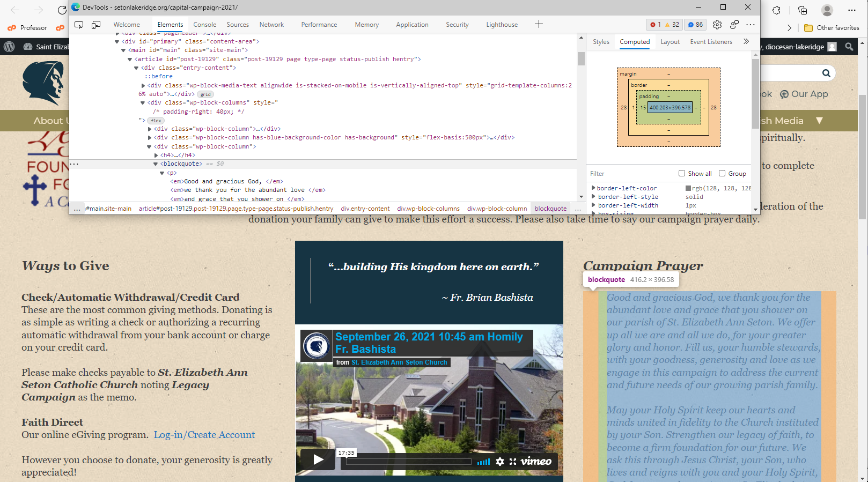Open the Styles sidebar tab

(x=601, y=42)
